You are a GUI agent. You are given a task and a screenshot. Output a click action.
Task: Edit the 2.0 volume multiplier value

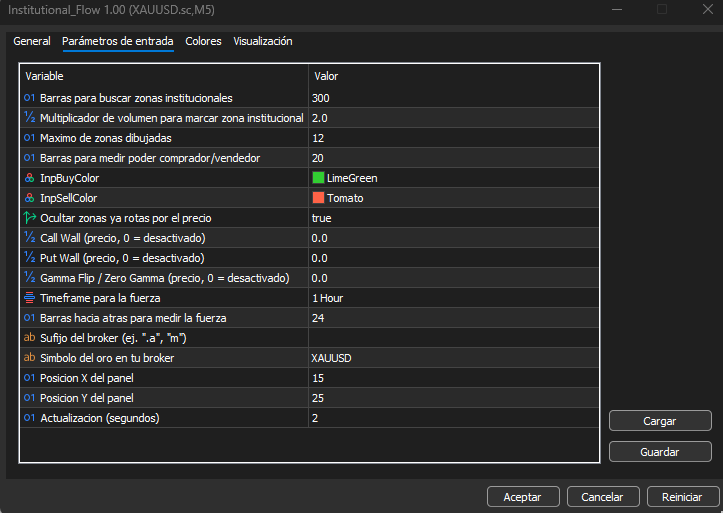click(x=454, y=118)
